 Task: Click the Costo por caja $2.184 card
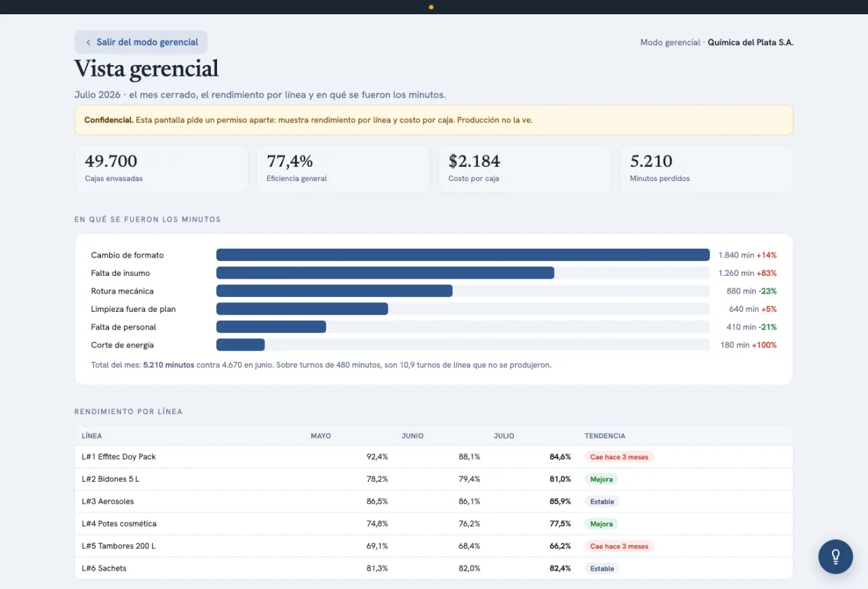coord(525,169)
